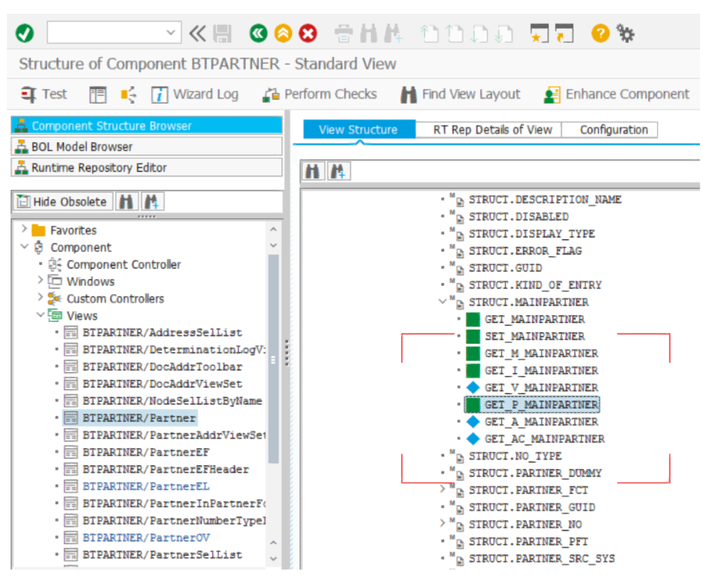This screenshot has width=703, height=588.
Task: Click the green checkmark Enter icon
Action: (25, 33)
